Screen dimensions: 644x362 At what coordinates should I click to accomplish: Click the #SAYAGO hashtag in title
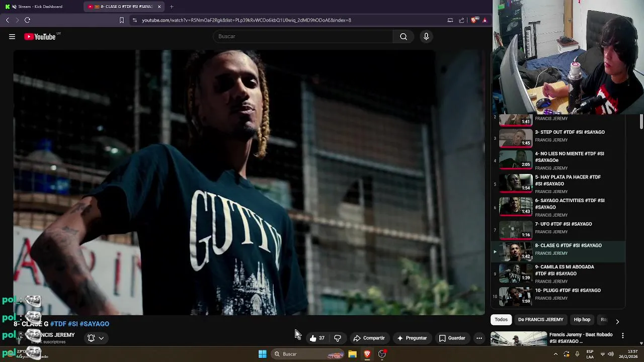94,324
